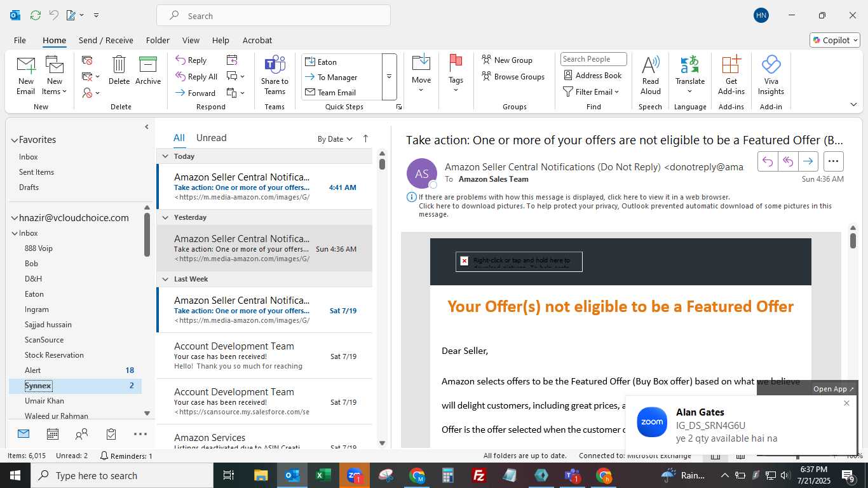Image resolution: width=868 pixels, height=488 pixels.
Task: Click the reply arrow in the reading pane
Action: coord(768,161)
